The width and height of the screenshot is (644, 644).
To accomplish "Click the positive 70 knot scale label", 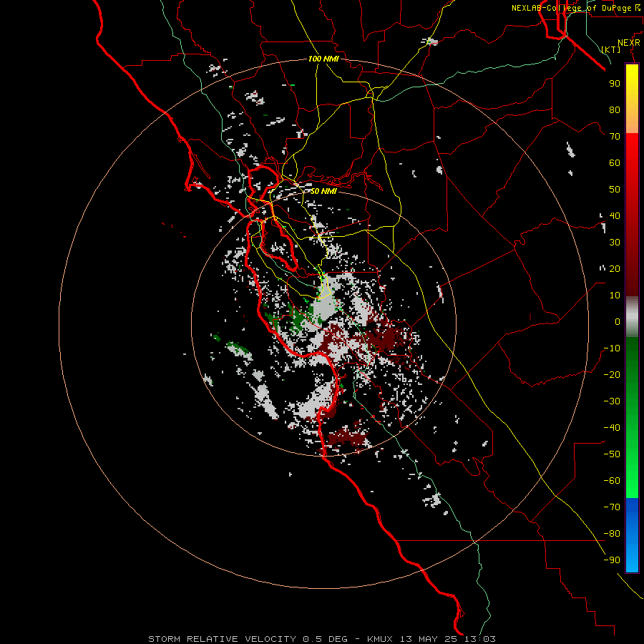I will click(615, 137).
